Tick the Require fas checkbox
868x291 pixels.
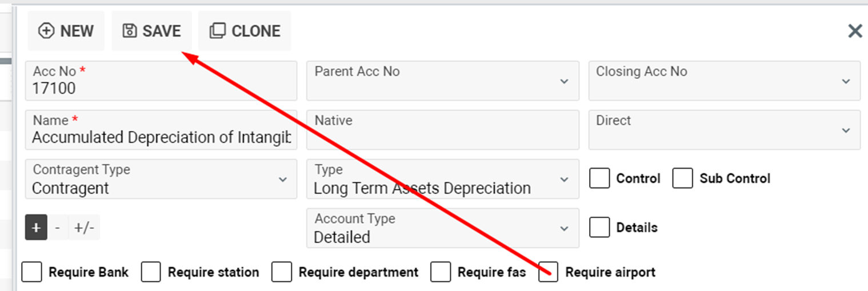tap(441, 272)
